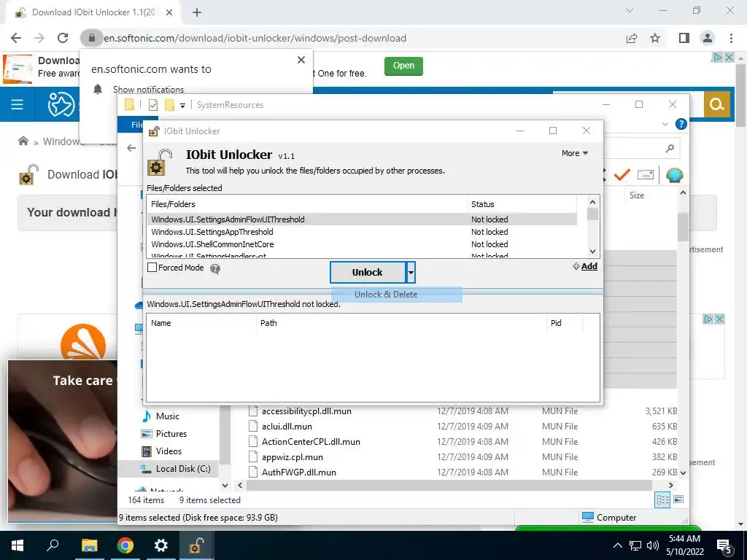Viewport: 747px width, 560px height.
Task: Click the Softonic star logo
Action: click(x=61, y=104)
